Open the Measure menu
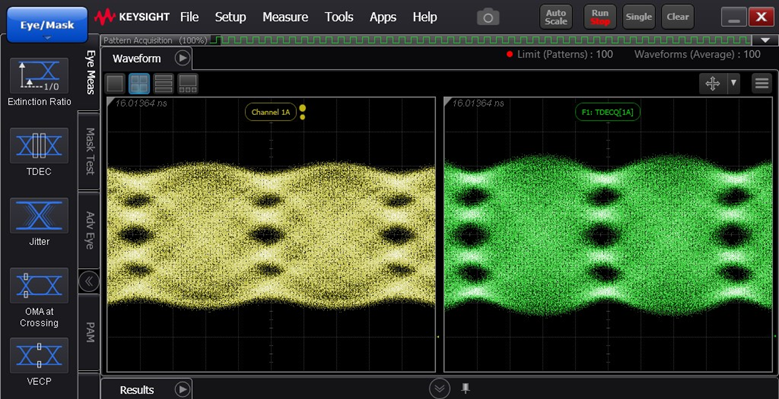 point(285,17)
